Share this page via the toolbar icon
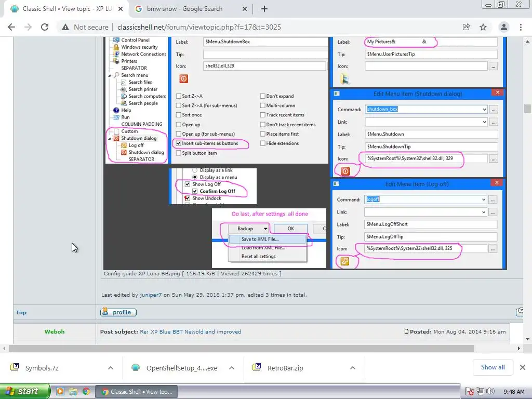Image resolution: width=532 pixels, height=399 pixels. click(x=467, y=27)
